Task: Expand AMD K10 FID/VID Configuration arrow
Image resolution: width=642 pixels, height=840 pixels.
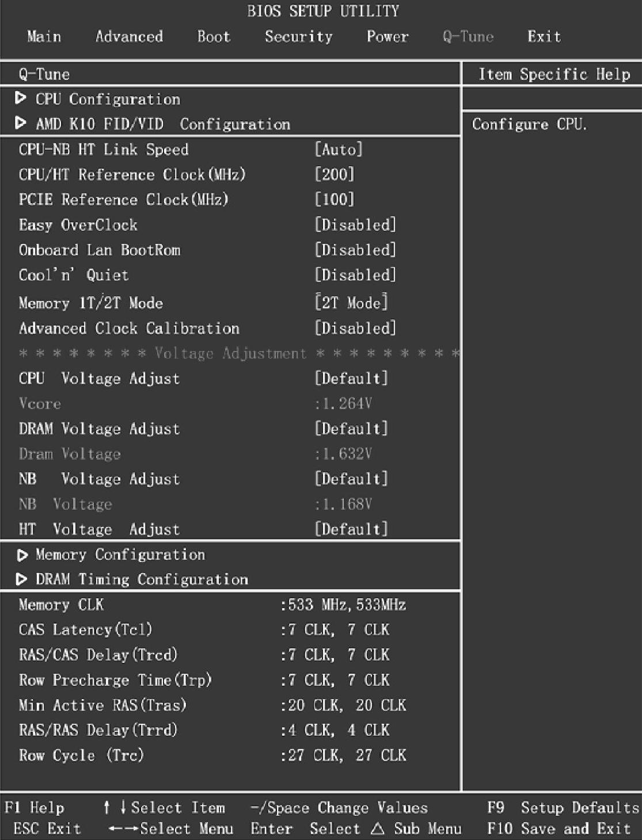Action: point(21,123)
